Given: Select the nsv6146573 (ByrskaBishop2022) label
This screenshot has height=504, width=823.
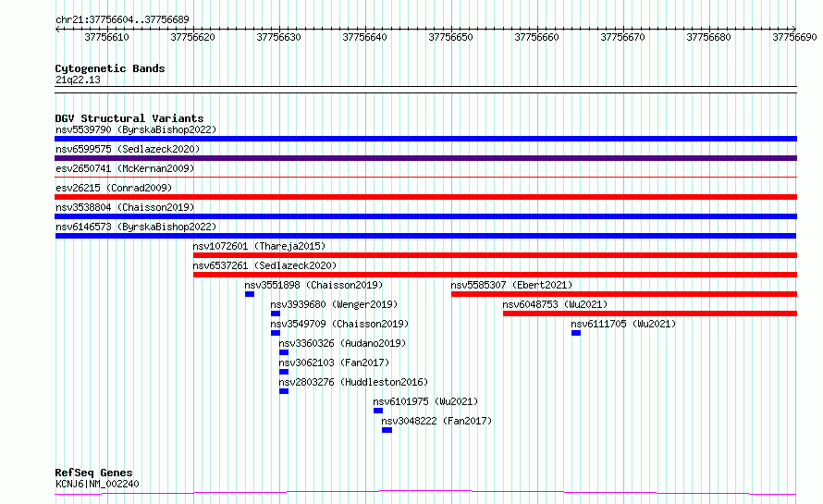Looking at the screenshot, I should pos(135,227).
